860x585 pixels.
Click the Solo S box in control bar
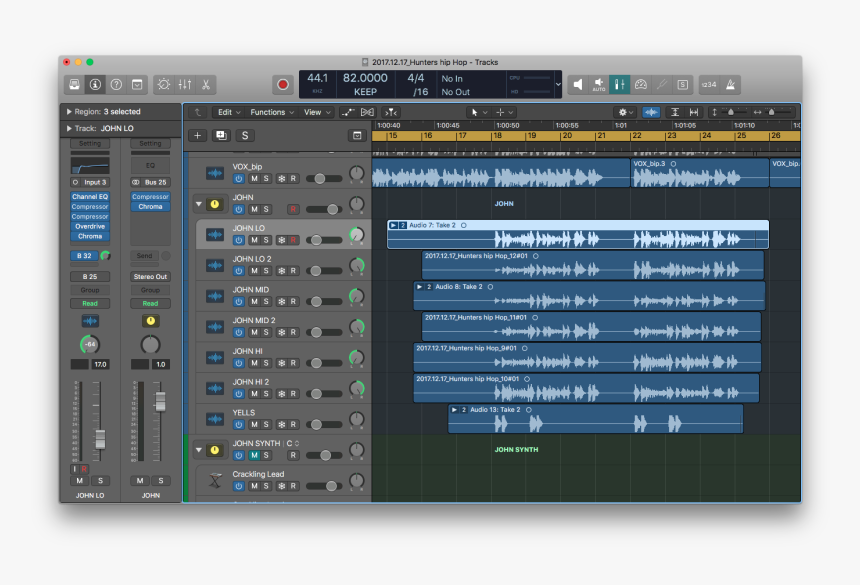pyautogui.click(x=683, y=84)
